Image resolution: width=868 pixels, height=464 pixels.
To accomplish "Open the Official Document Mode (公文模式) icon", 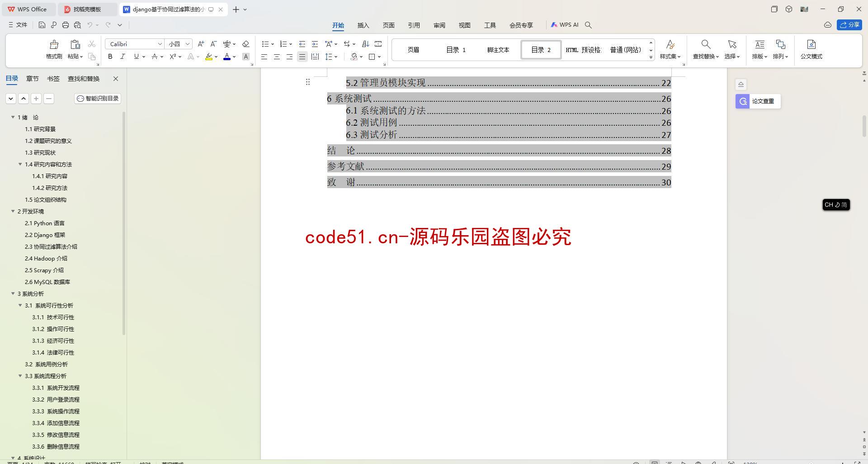I will pos(811,44).
